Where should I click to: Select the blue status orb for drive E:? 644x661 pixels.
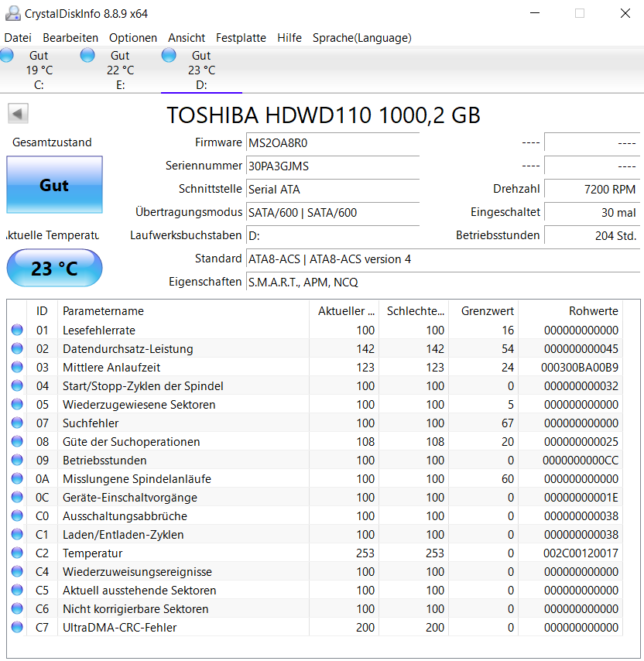click(87, 55)
